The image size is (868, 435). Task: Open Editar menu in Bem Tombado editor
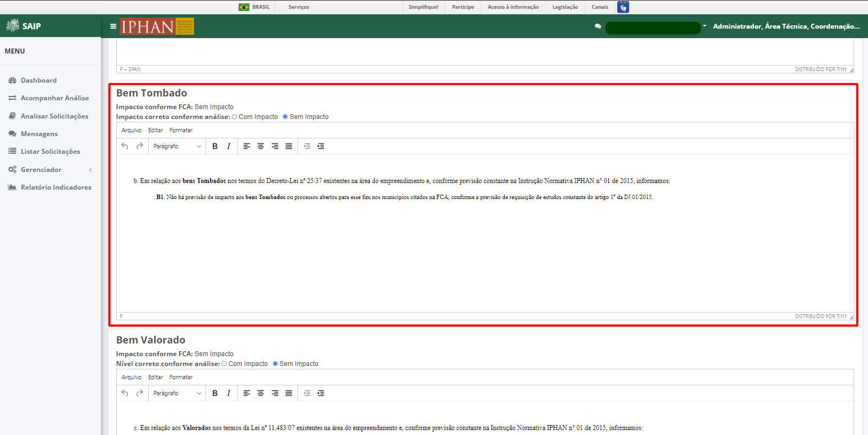[155, 130]
